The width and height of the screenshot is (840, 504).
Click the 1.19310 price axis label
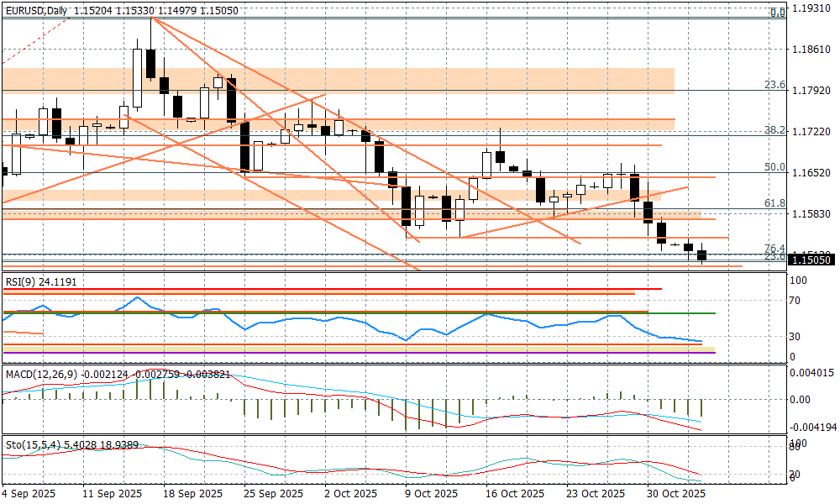812,9
